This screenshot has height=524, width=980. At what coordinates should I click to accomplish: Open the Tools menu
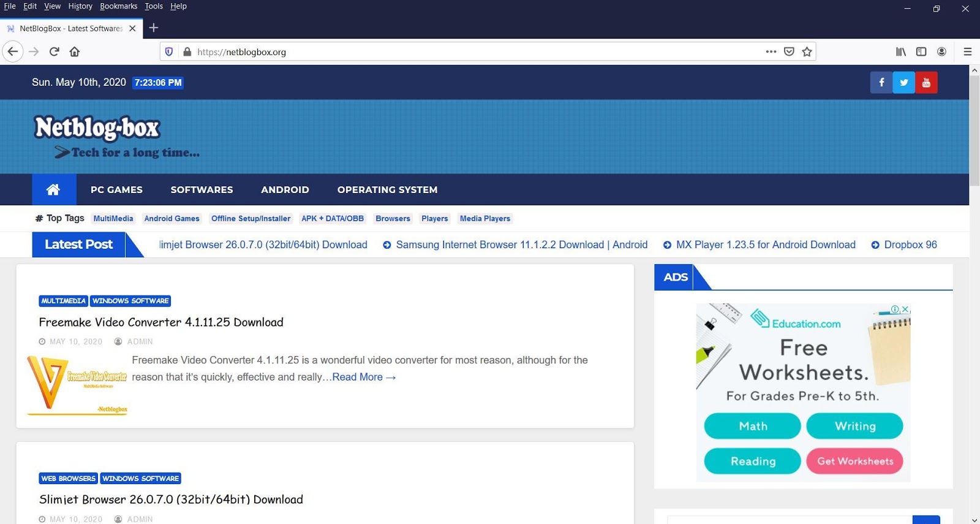coord(154,6)
